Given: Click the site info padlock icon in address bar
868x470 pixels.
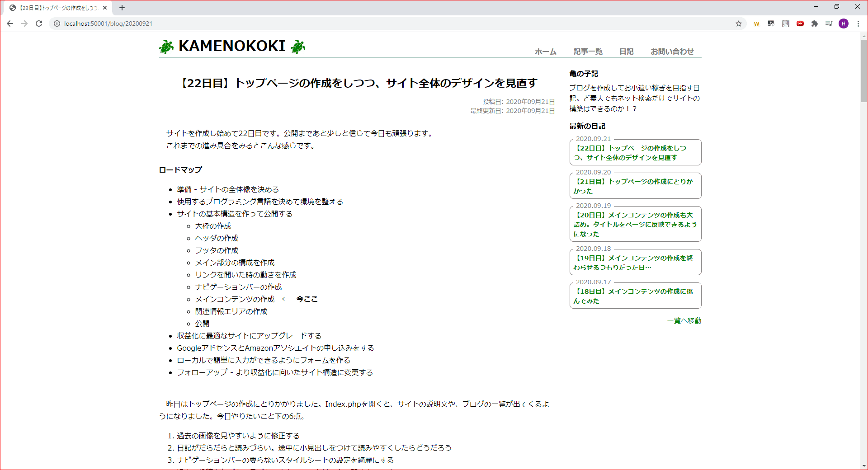Looking at the screenshot, I should click(57, 23).
